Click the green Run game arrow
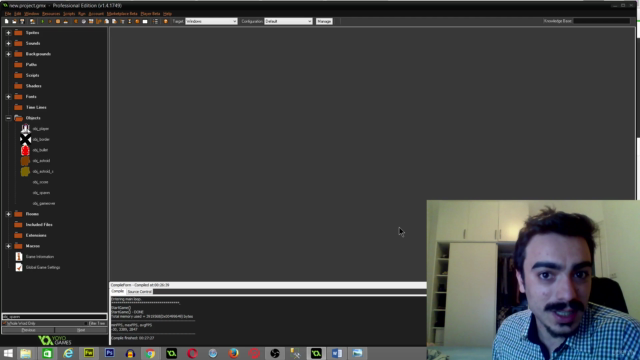640x360 pixels. [42, 21]
